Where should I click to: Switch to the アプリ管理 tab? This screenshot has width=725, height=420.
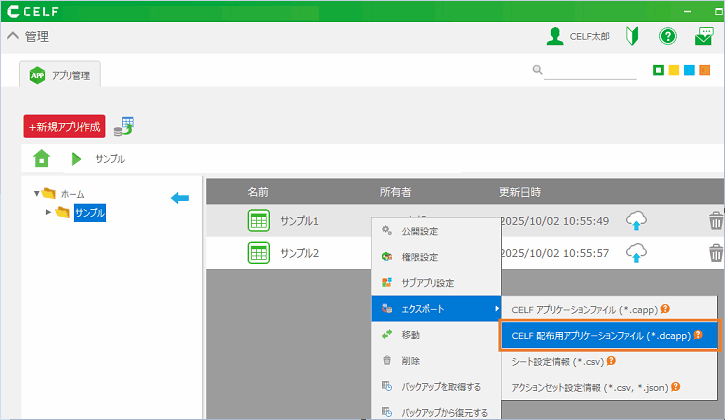click(x=60, y=73)
